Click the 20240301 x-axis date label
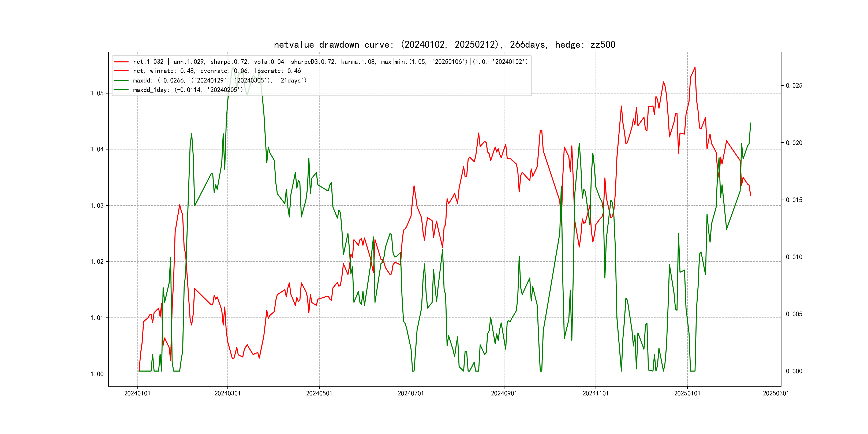The height and width of the screenshot is (434, 868). point(227,394)
